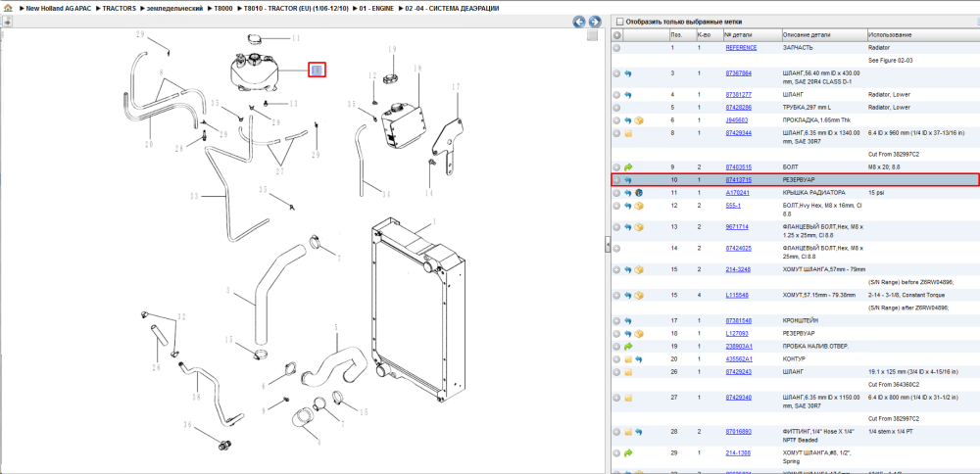Enable 'Отобразить только выбранные метки' checkbox
Viewport: 980px width, 474px height.
pos(620,22)
